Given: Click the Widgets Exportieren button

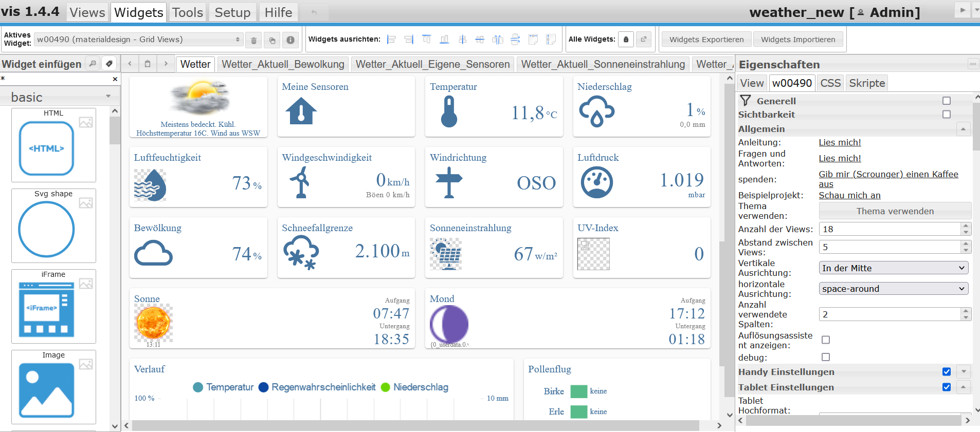Looking at the screenshot, I should 706,40.
